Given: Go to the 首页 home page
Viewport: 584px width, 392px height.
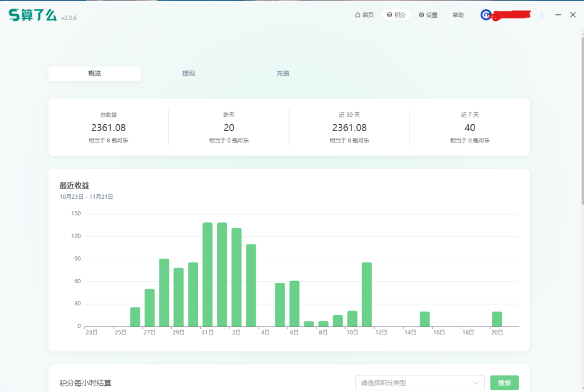Looking at the screenshot, I should (364, 15).
